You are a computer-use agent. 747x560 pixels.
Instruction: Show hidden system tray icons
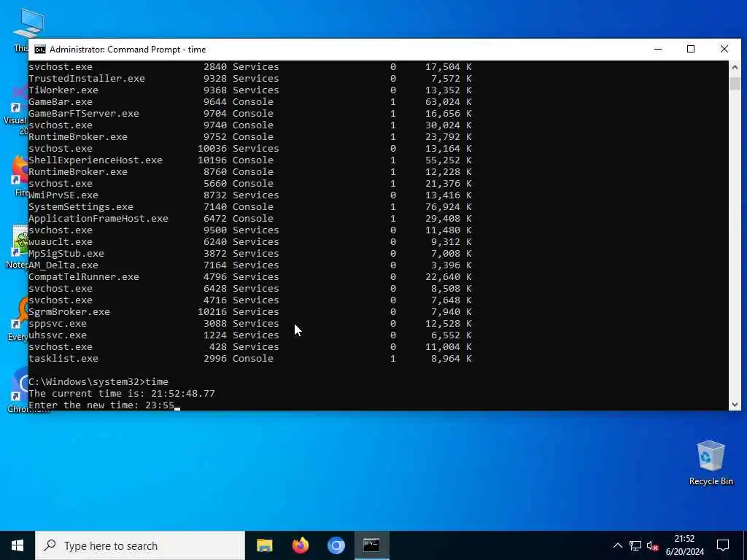617,545
